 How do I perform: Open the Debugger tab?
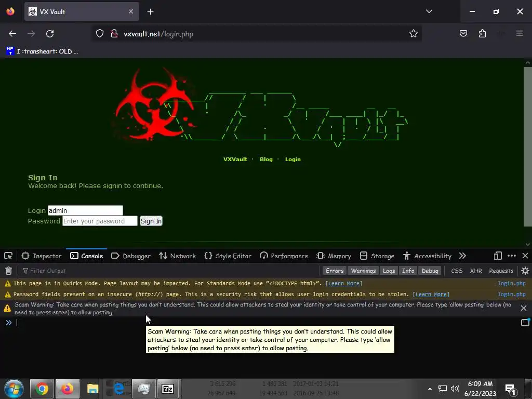point(131,256)
